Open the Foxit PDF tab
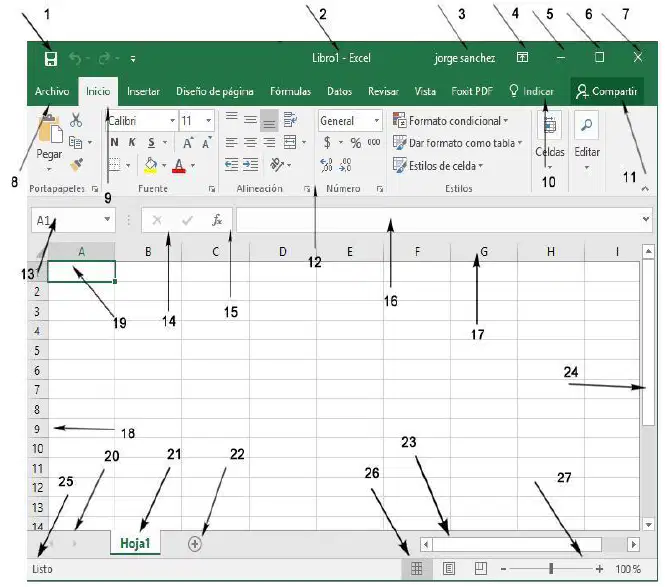This screenshot has width=665, height=587. pyautogui.click(x=472, y=91)
